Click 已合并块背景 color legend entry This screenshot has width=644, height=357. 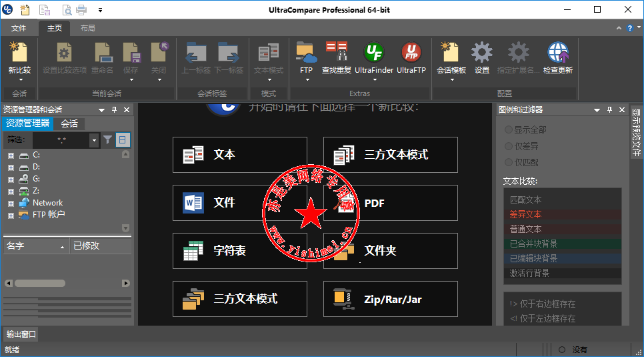(x=562, y=244)
